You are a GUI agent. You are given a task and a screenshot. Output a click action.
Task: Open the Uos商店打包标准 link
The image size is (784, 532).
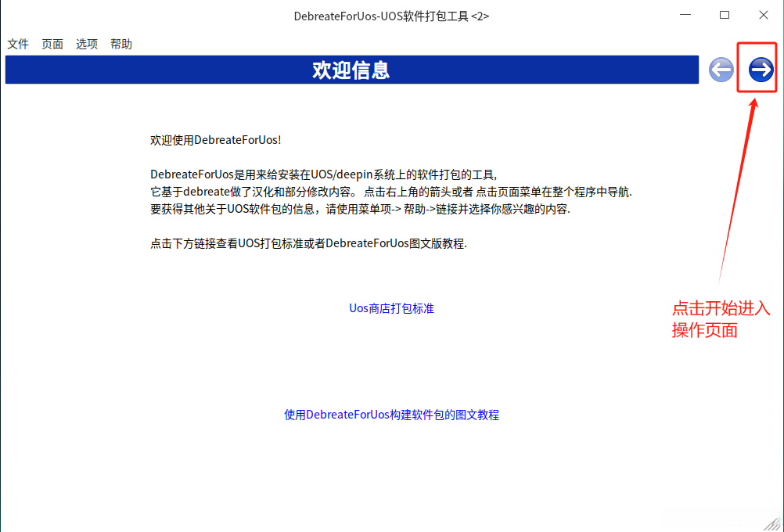click(x=391, y=308)
